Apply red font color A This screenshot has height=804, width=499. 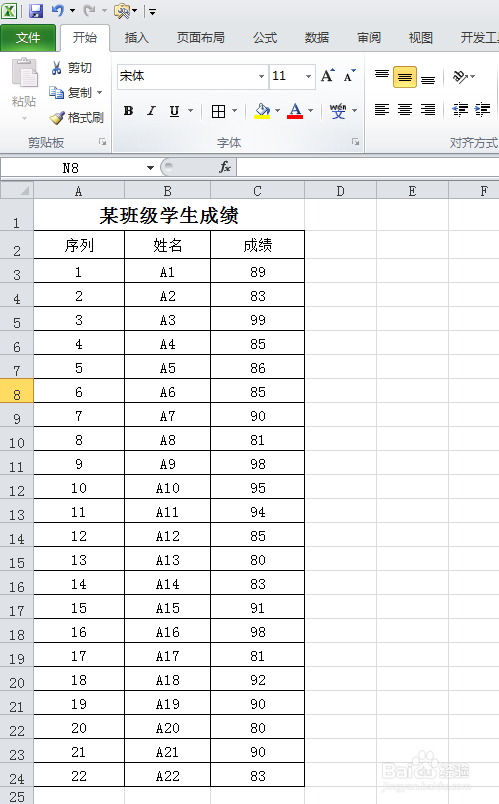[295, 111]
